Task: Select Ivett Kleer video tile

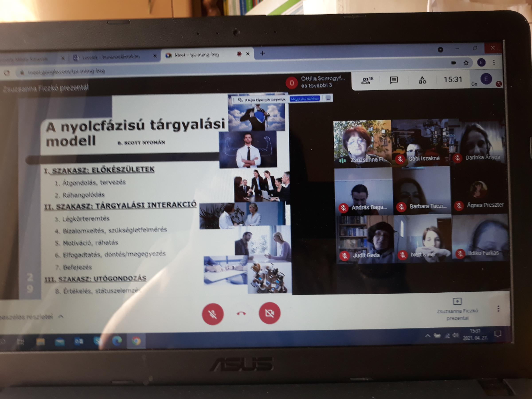Action: pyautogui.click(x=423, y=239)
